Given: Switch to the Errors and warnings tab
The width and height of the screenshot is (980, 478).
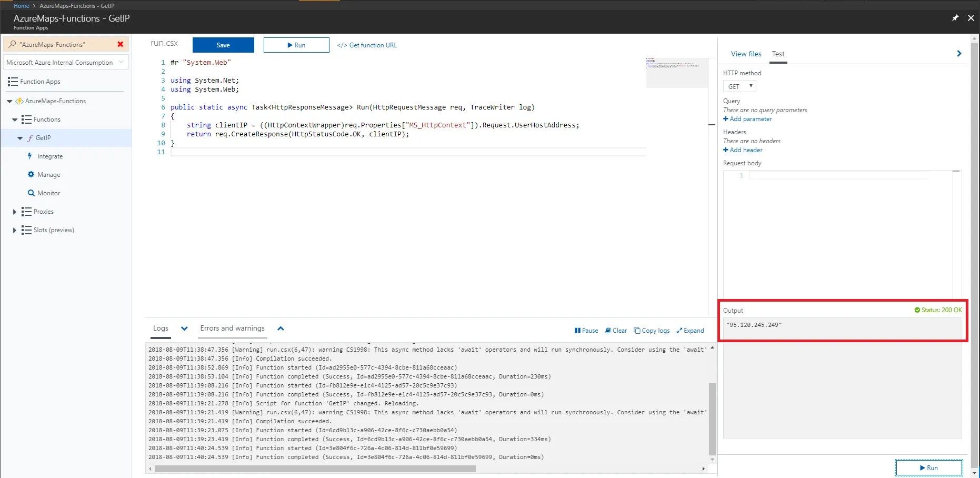Looking at the screenshot, I should click(x=232, y=328).
